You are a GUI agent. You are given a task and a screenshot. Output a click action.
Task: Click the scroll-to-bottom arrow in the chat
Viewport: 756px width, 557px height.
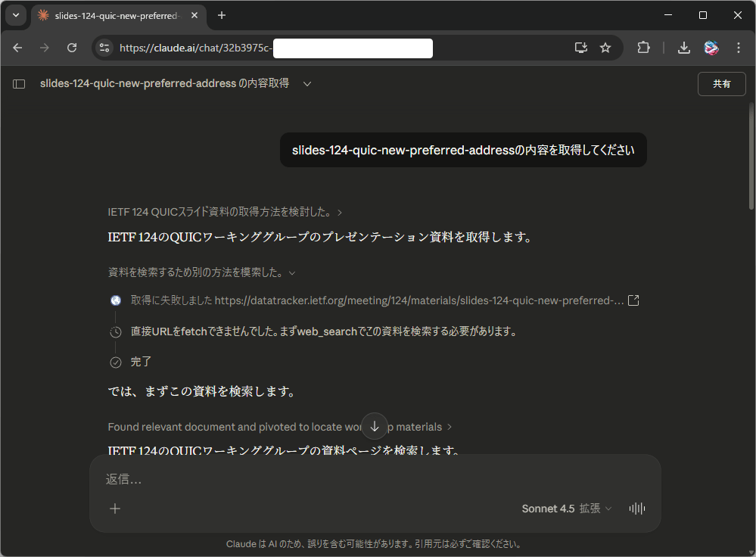tap(374, 426)
